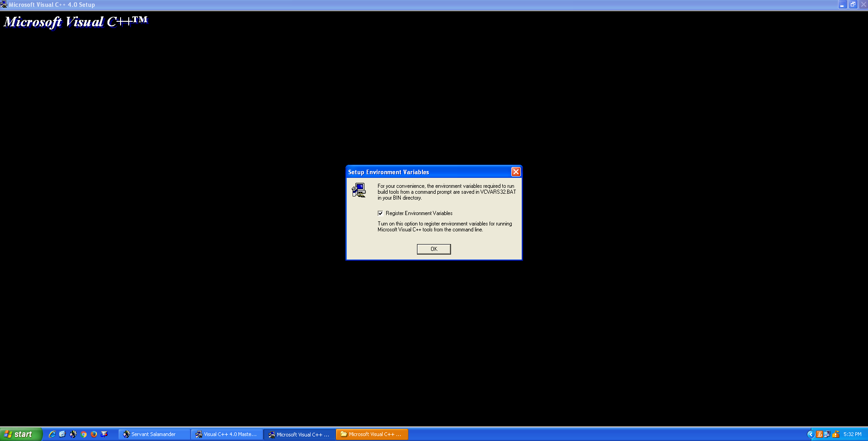Uncheck the Register Environment Variables checkbox
868x441 pixels.
coord(380,213)
